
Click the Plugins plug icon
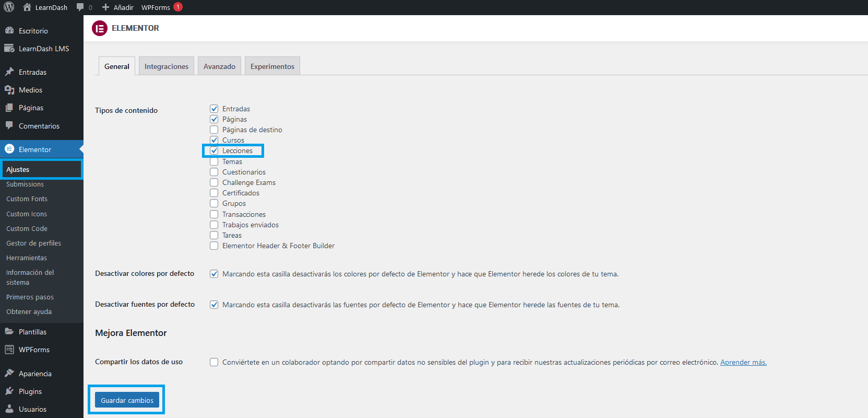[x=9, y=391]
